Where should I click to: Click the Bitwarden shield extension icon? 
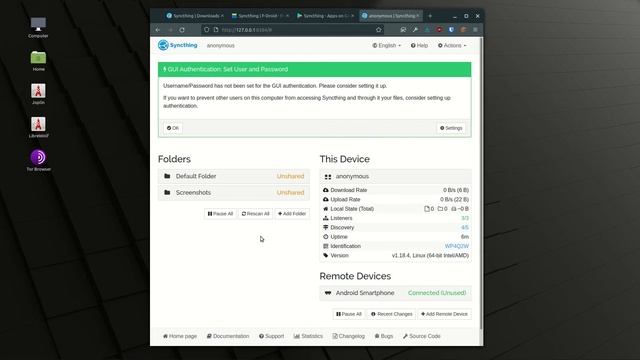(451, 30)
